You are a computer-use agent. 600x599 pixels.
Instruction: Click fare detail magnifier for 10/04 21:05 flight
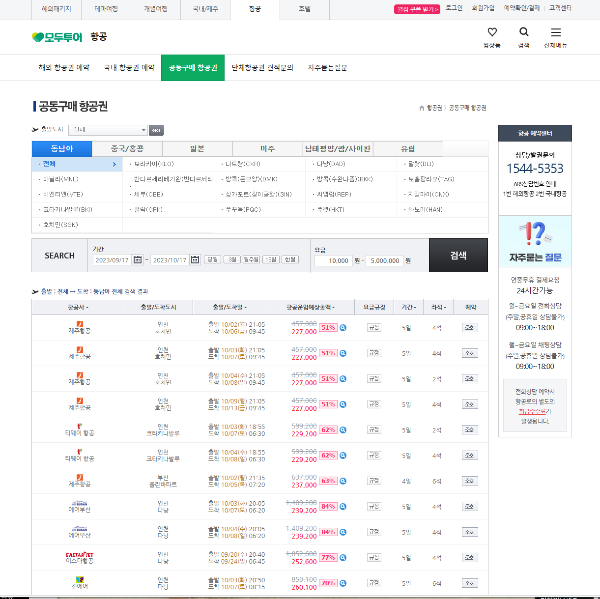click(343, 379)
